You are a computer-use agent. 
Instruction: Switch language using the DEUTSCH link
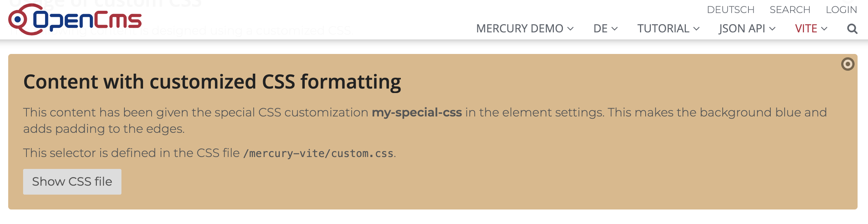point(731,9)
